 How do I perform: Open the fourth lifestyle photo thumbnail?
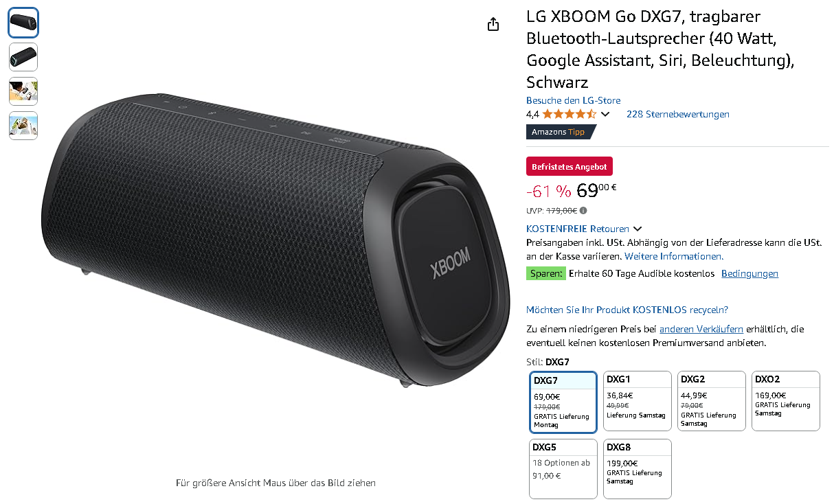pos(23,126)
